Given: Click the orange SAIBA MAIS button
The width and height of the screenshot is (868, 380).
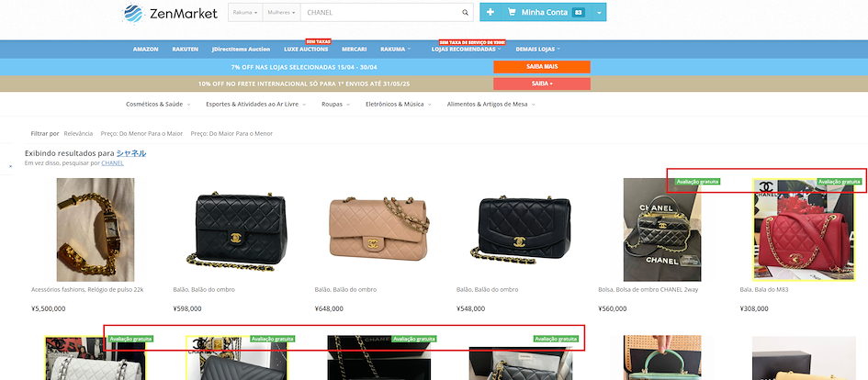Looking at the screenshot, I should pos(542,66).
